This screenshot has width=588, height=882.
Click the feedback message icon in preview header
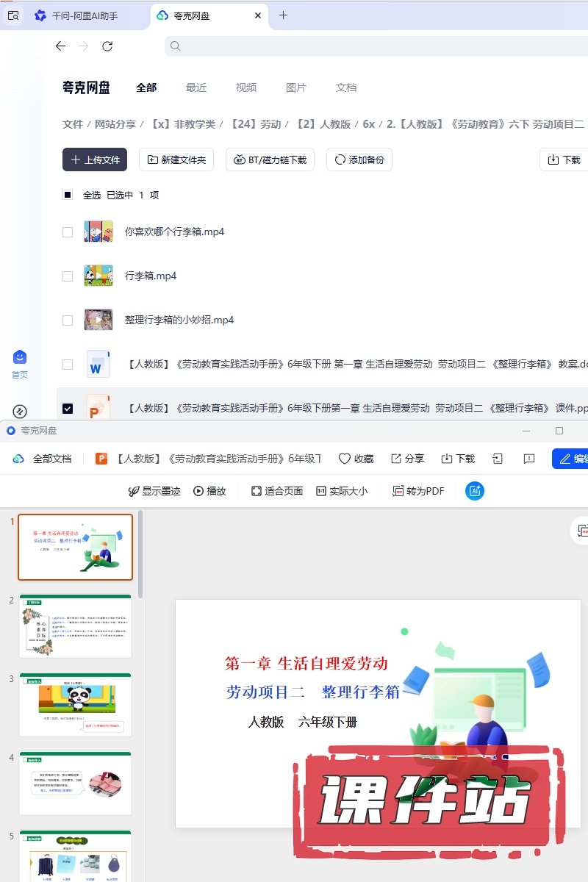click(529, 459)
